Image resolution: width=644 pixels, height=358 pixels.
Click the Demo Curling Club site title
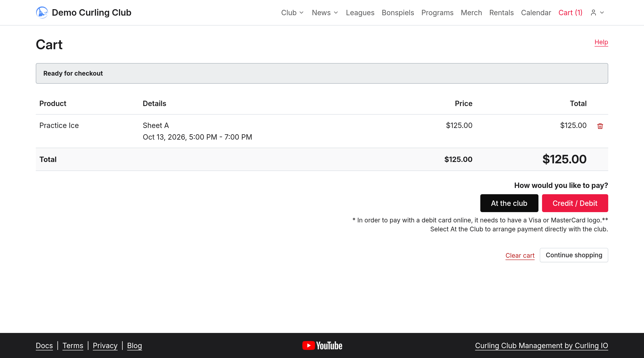point(91,13)
